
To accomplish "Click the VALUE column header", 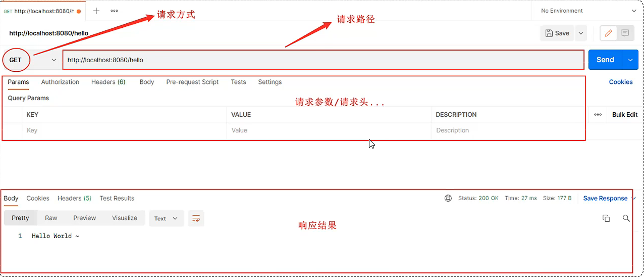I will pos(241,115).
